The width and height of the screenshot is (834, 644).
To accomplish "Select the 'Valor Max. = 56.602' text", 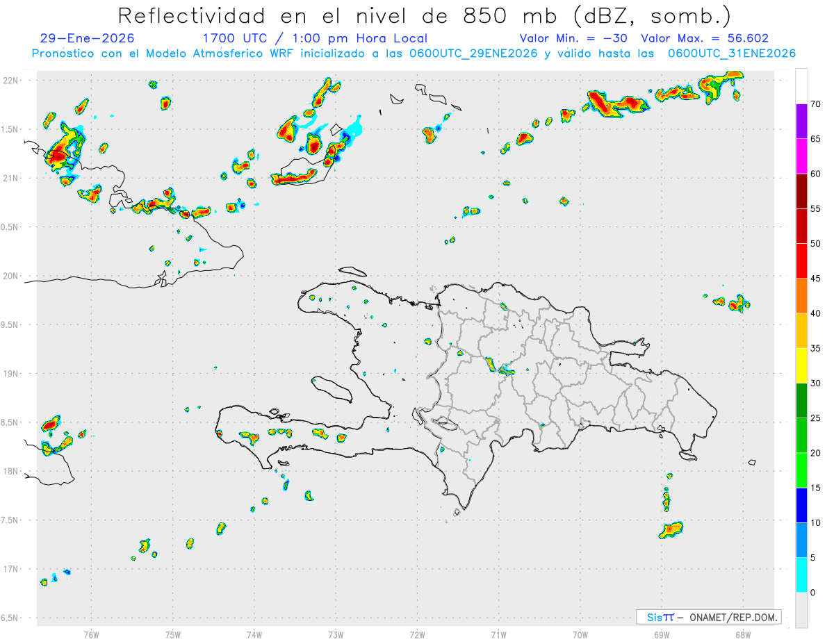I will tap(705, 38).
